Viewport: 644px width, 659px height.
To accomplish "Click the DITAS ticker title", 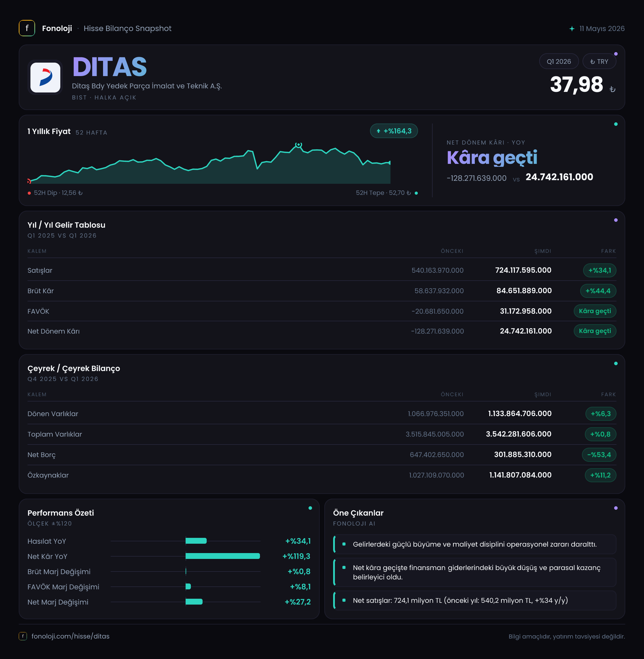I will tap(109, 67).
